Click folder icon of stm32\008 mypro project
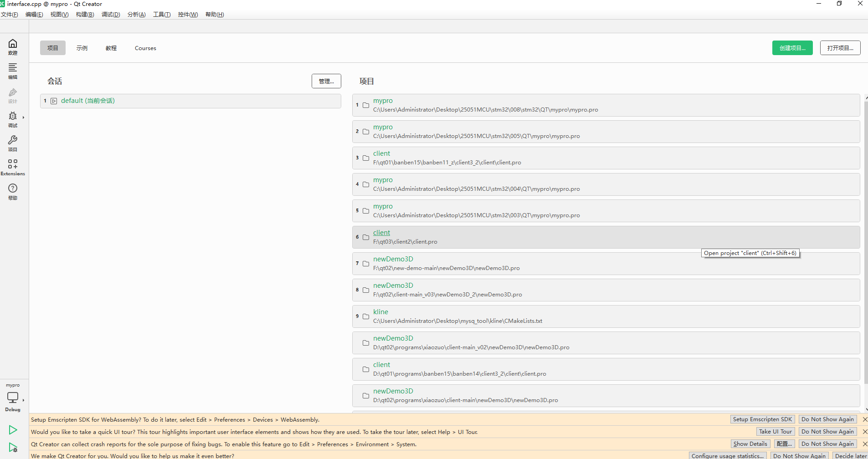Screen dimensions: 868x459 tap(366, 105)
